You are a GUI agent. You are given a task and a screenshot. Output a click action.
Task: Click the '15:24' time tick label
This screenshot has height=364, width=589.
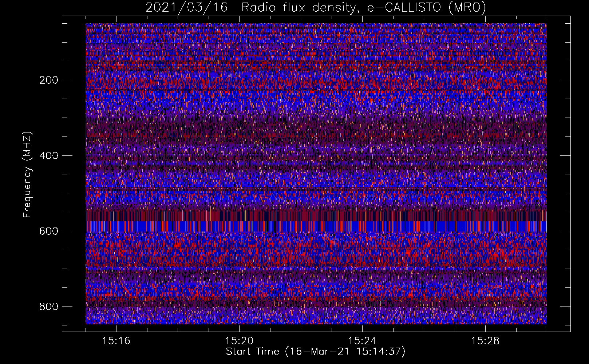point(362,341)
